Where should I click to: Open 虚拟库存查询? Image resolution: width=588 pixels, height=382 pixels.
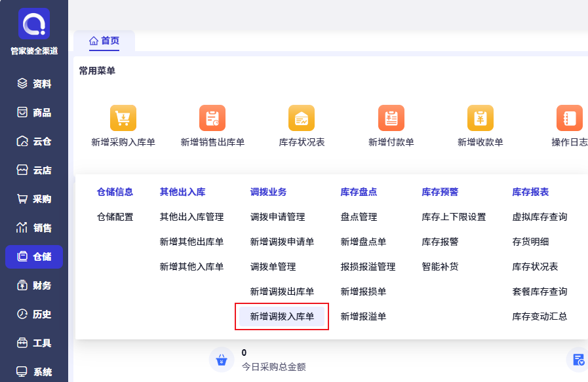539,217
